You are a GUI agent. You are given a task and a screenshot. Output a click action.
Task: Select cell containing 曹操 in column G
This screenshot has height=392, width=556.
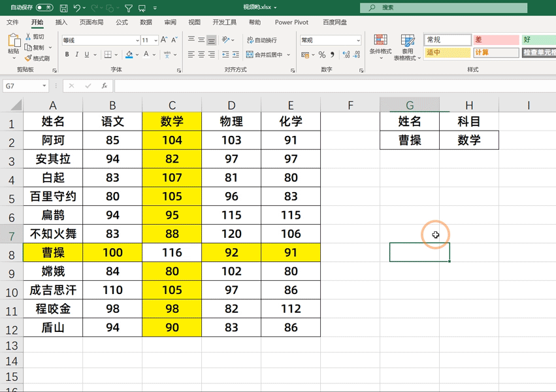click(410, 140)
